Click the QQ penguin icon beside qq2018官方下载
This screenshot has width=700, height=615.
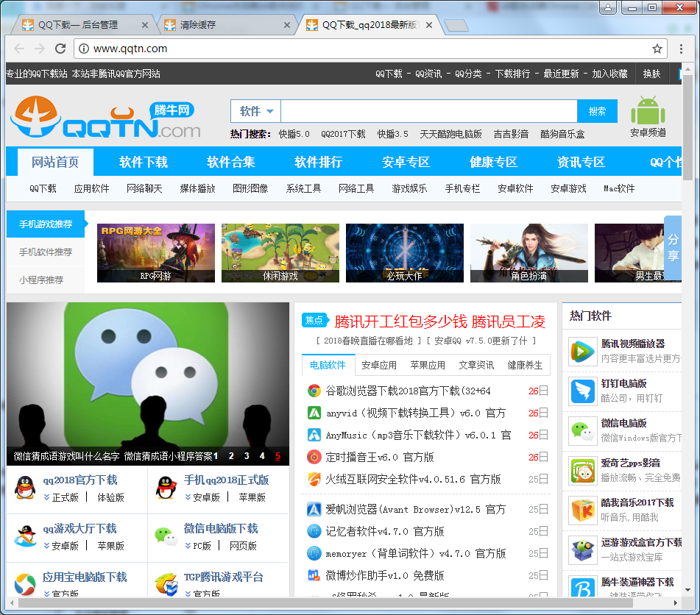click(25, 488)
